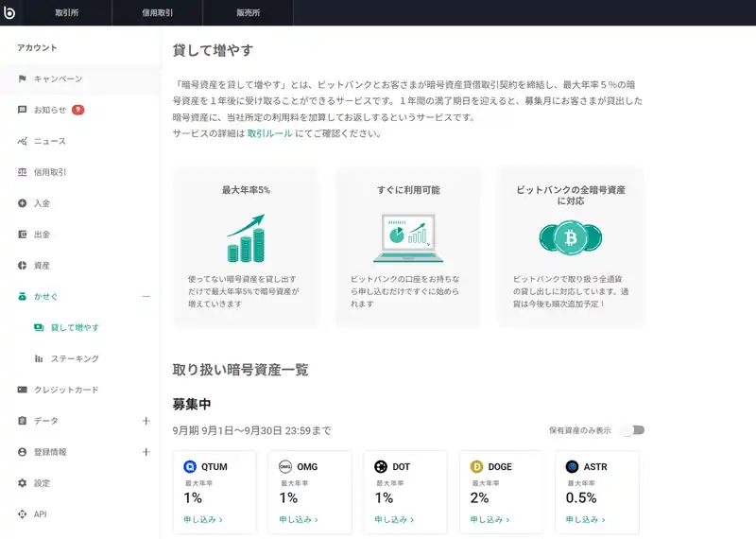Click the 保有資産のみ表示 label
Viewport: 756px width, 539px height.
[x=580, y=430]
